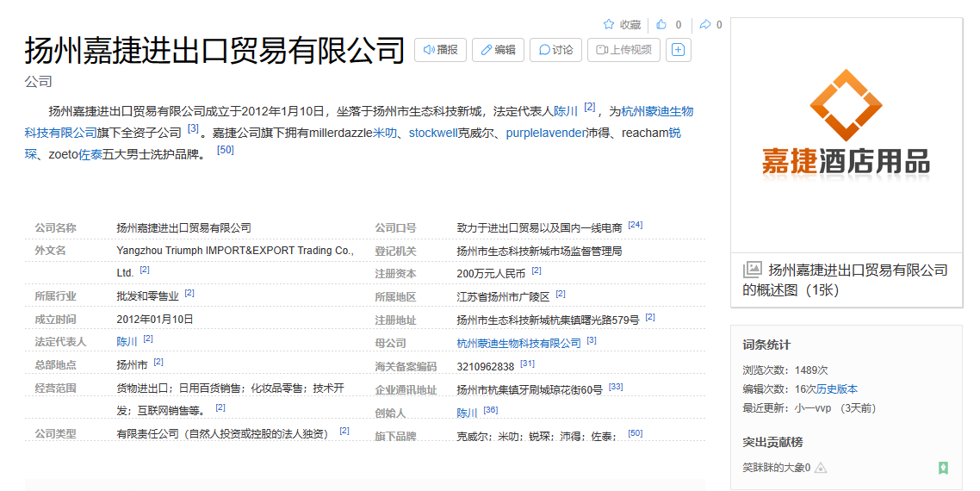The width and height of the screenshot is (980, 491).
Task: Click the 突出贡献榜 heading
Action: point(772,442)
